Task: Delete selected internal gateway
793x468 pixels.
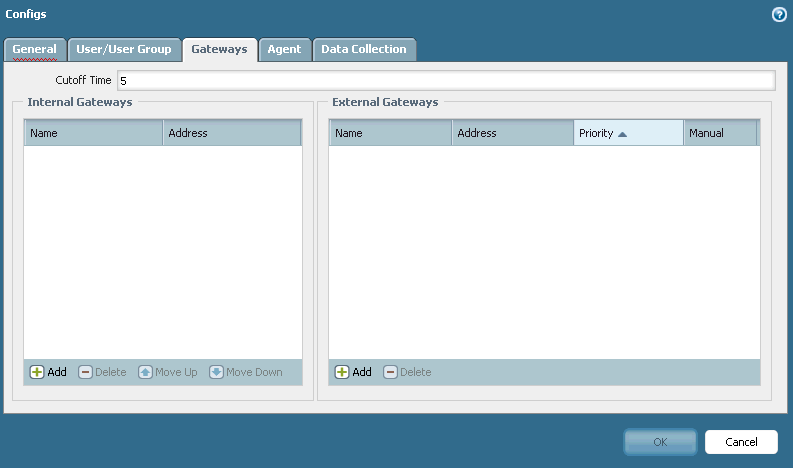Action: 102,372
